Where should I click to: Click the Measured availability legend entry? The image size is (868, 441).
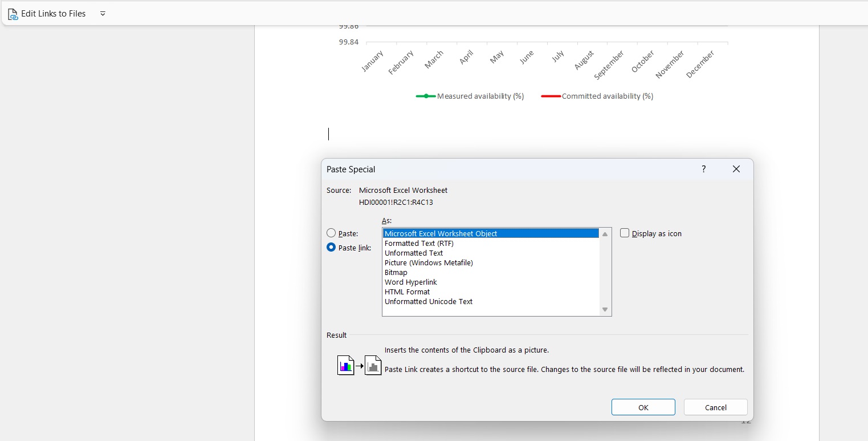point(470,96)
